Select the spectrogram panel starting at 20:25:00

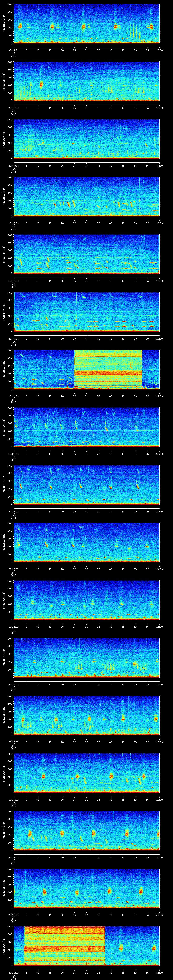coord(87,658)
